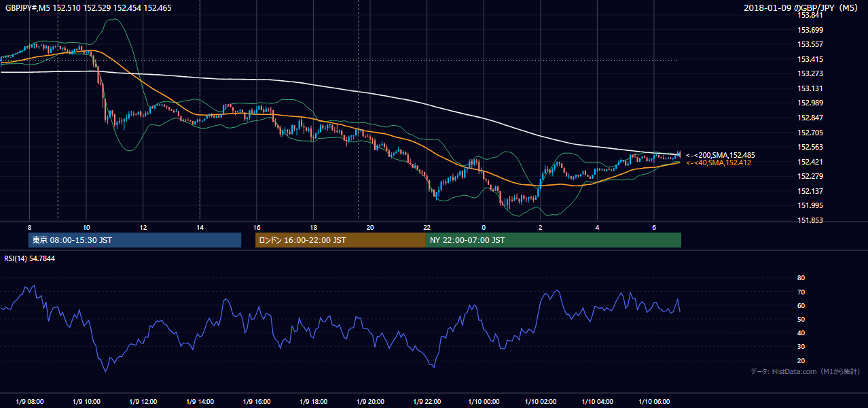Click the RSI 30 level label

point(801,347)
